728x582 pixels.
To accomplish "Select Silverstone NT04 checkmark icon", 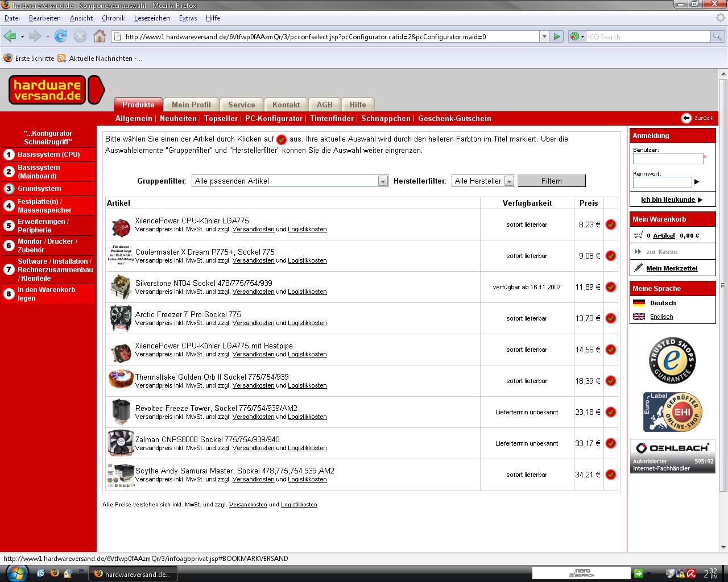I will click(x=611, y=287).
